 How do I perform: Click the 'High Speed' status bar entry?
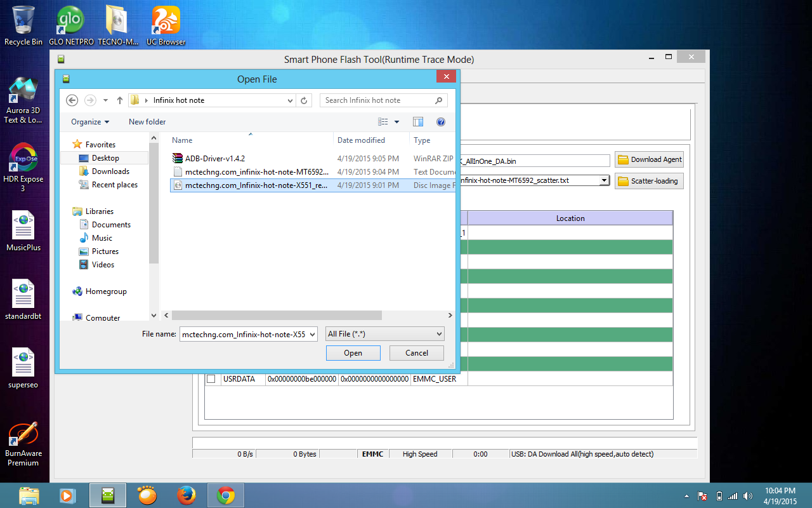point(420,454)
